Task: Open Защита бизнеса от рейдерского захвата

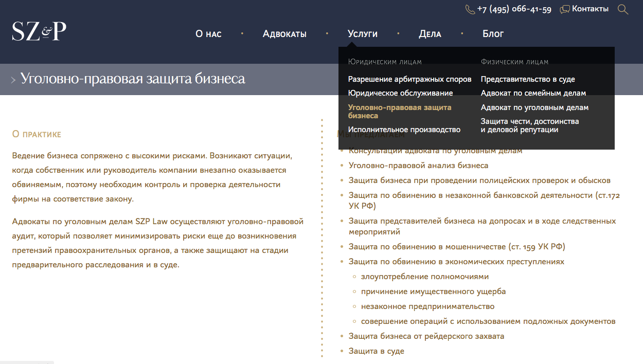Action: 426,336
